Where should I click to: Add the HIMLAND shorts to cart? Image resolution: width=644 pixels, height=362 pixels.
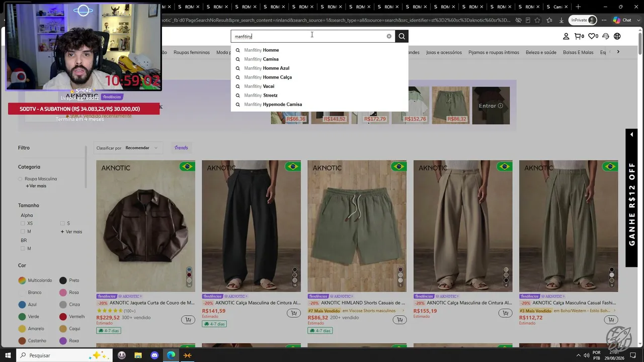click(x=399, y=320)
